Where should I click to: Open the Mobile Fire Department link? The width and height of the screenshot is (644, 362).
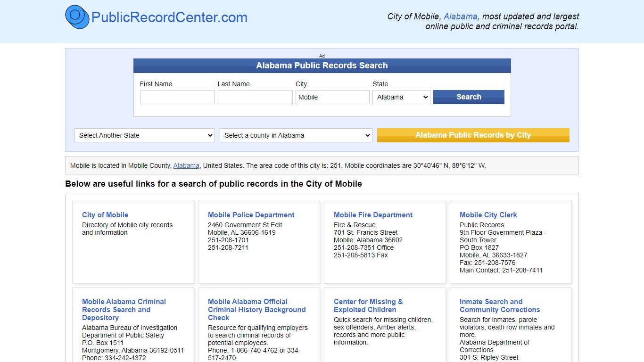coord(373,215)
